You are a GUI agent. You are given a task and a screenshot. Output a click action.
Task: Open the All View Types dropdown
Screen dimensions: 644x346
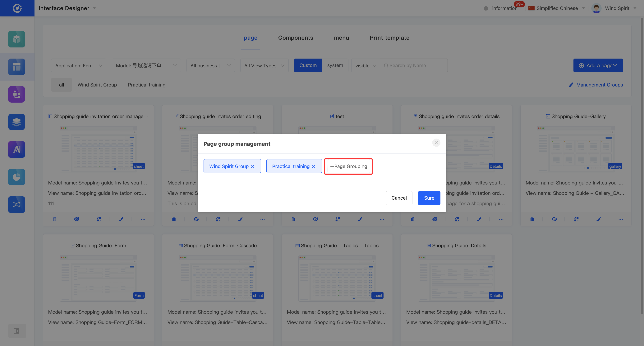(264, 65)
